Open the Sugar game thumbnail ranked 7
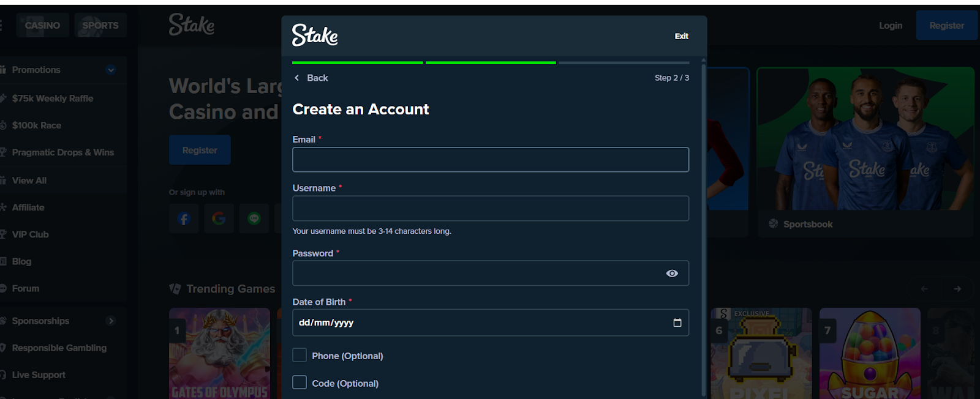Viewport: 980px width, 399px height. point(870,353)
